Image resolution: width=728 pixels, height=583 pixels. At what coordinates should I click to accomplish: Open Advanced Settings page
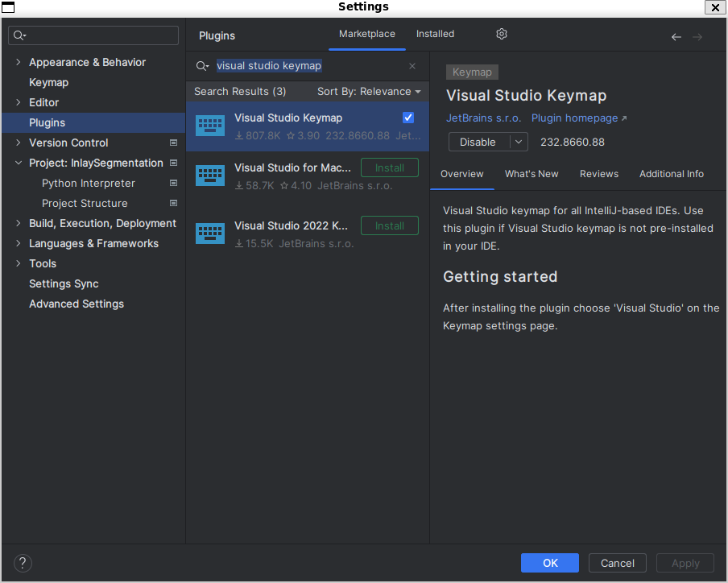pyautogui.click(x=77, y=304)
